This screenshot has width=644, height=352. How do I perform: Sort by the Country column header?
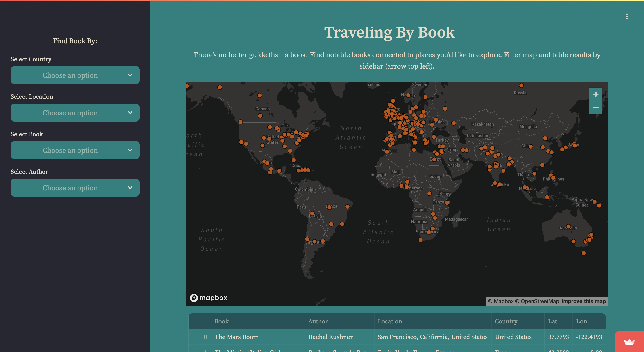click(506, 321)
